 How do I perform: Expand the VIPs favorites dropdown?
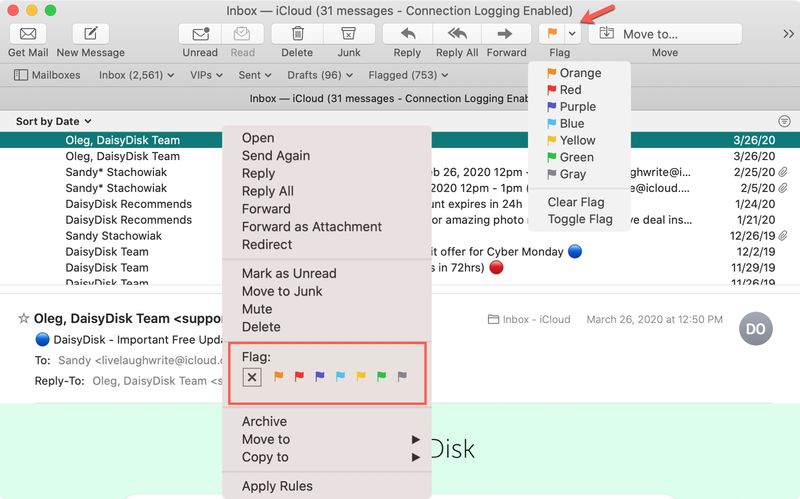click(x=206, y=75)
